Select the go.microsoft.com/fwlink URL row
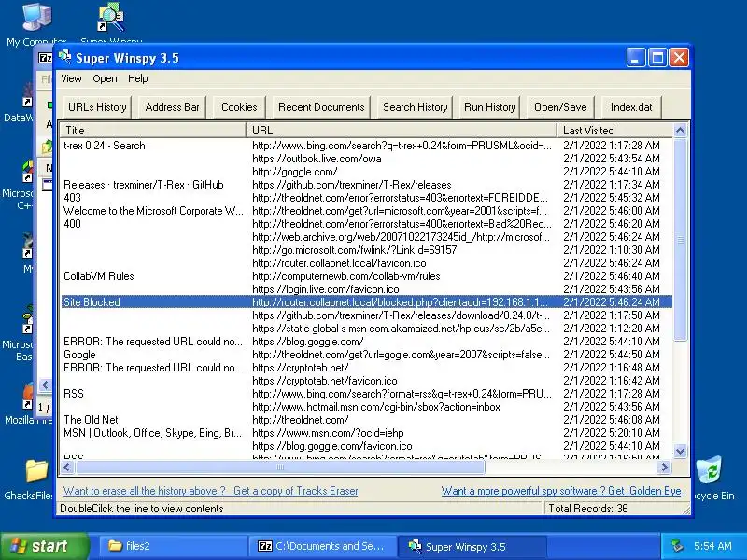 click(366, 250)
